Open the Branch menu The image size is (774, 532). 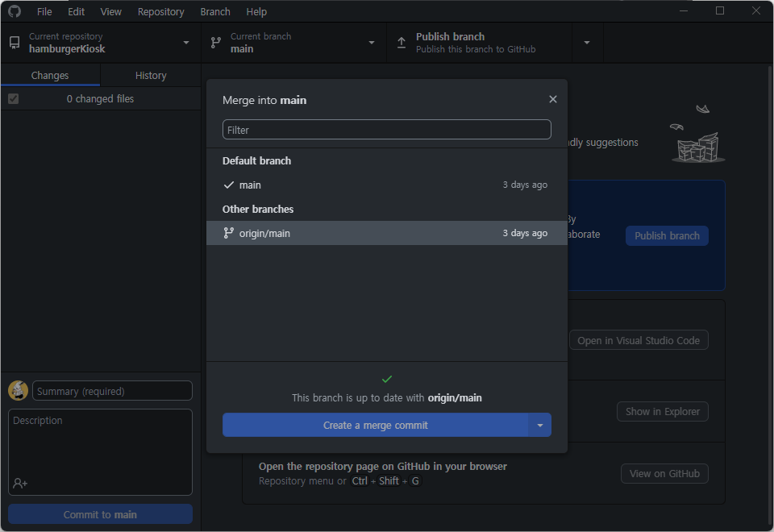[215, 11]
